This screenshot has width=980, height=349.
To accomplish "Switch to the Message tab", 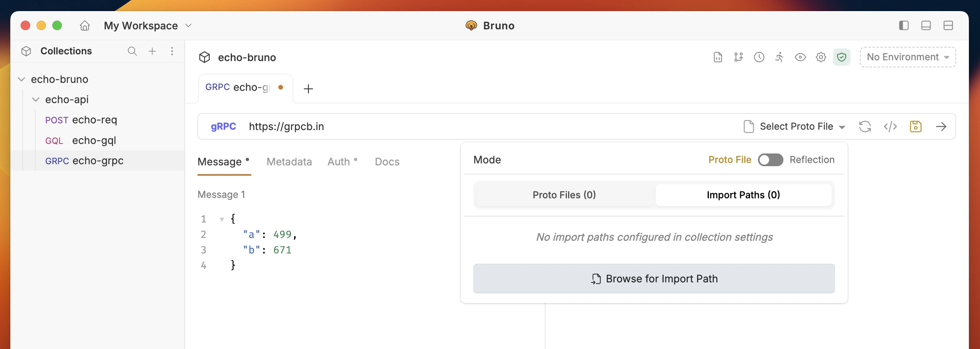I will coord(224,162).
